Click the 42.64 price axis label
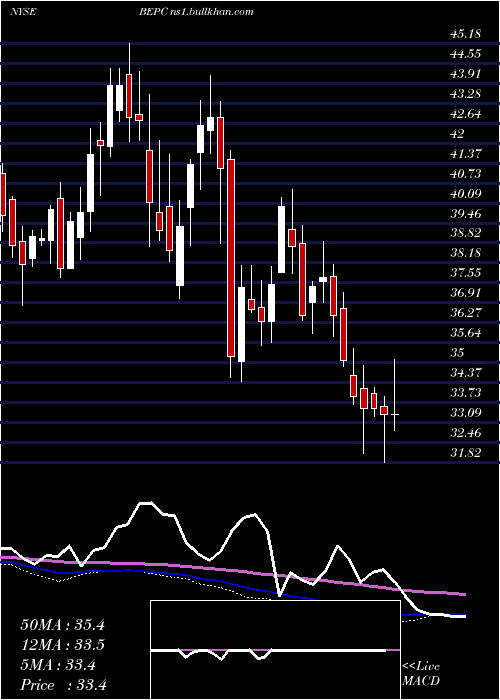The image size is (500, 700). (466, 114)
